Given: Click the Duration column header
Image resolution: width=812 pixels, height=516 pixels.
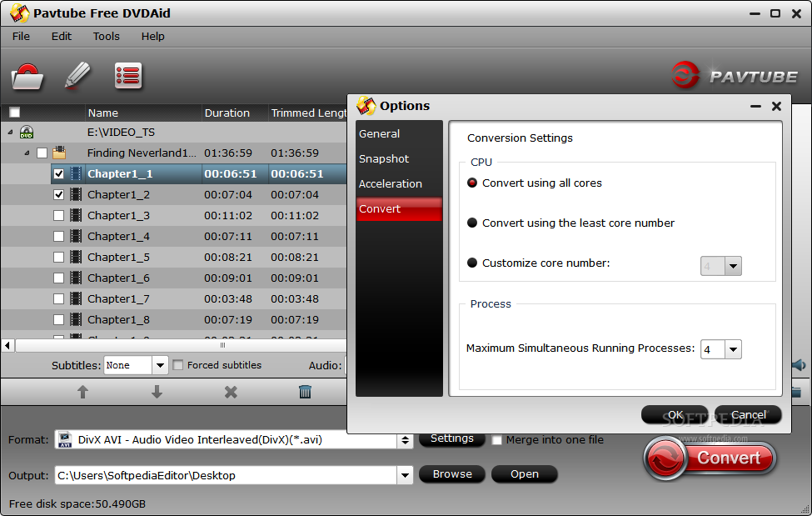Looking at the screenshot, I should point(235,113).
